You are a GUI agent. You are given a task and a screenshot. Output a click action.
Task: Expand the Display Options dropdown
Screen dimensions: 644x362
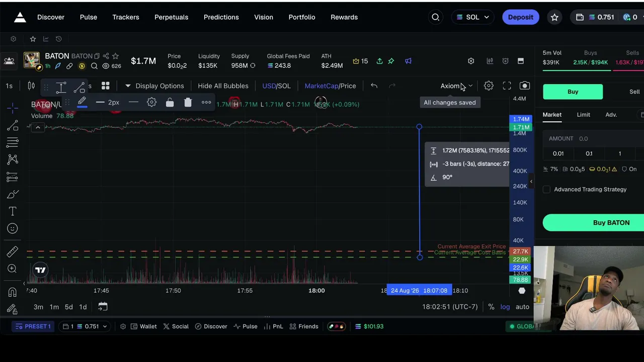pos(154,86)
